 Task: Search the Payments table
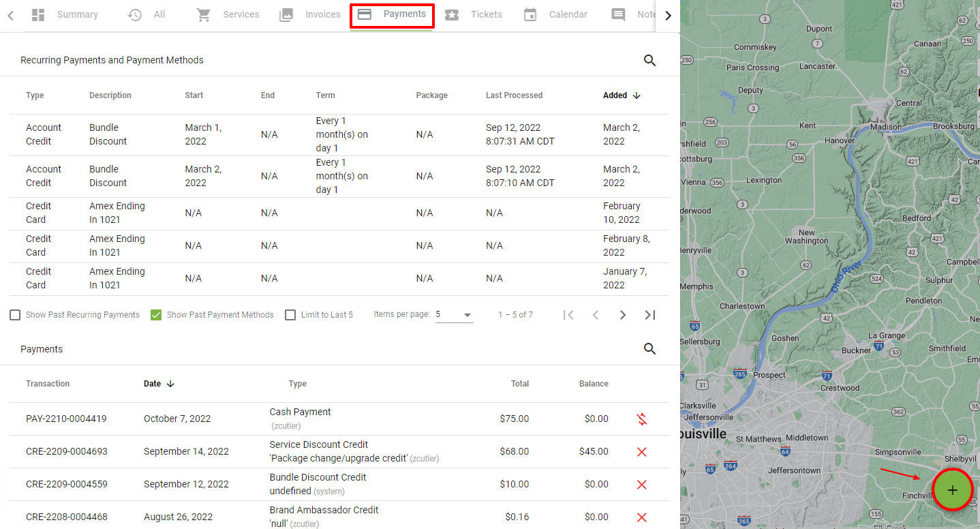649,349
